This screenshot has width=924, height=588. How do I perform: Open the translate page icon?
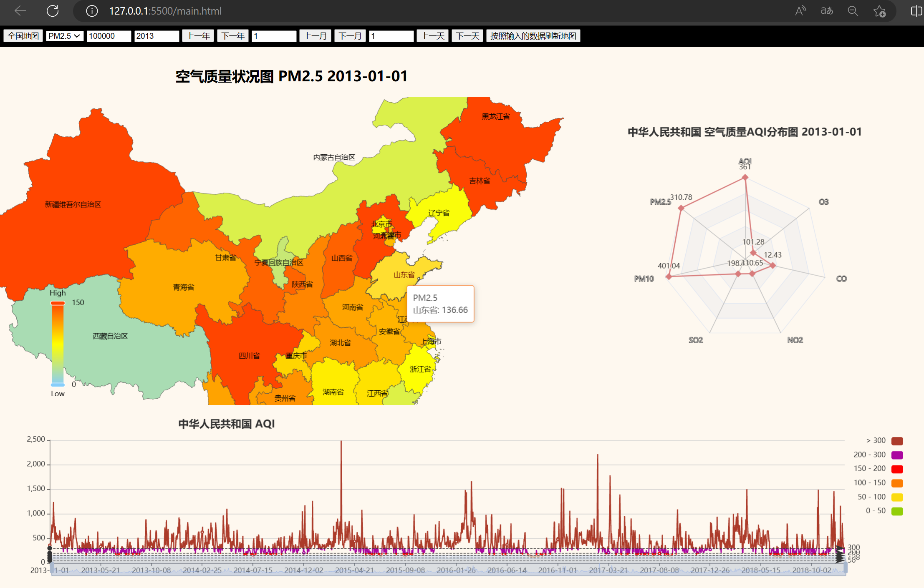tap(826, 11)
